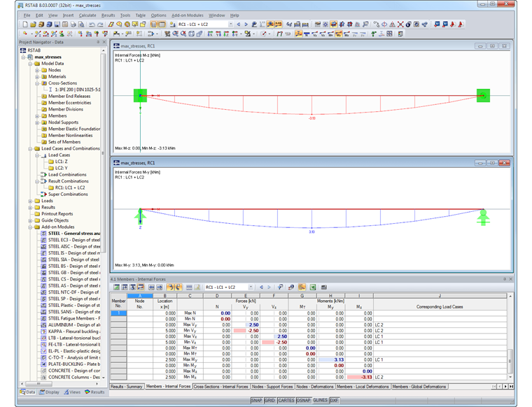Image resolution: width=532 pixels, height=407 pixels.
Task: Expand the Loads folder in navigator
Action: coord(30,201)
